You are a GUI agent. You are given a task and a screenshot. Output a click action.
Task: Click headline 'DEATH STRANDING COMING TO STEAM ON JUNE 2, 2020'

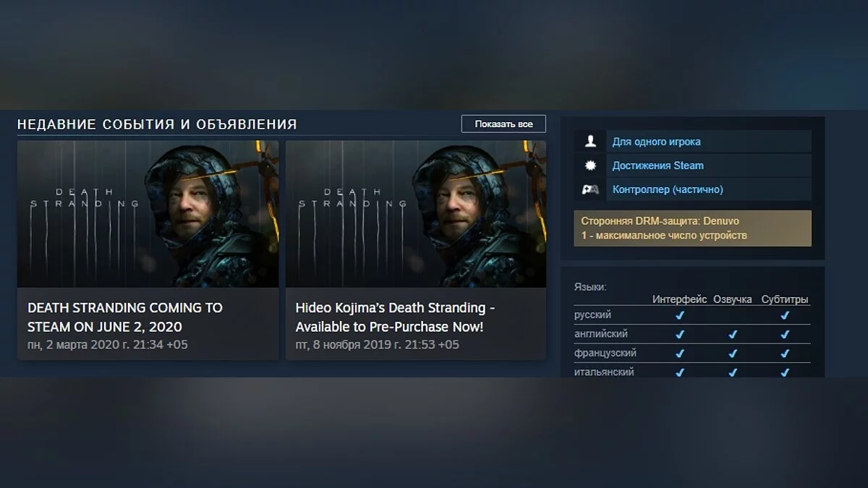pyautogui.click(x=125, y=317)
